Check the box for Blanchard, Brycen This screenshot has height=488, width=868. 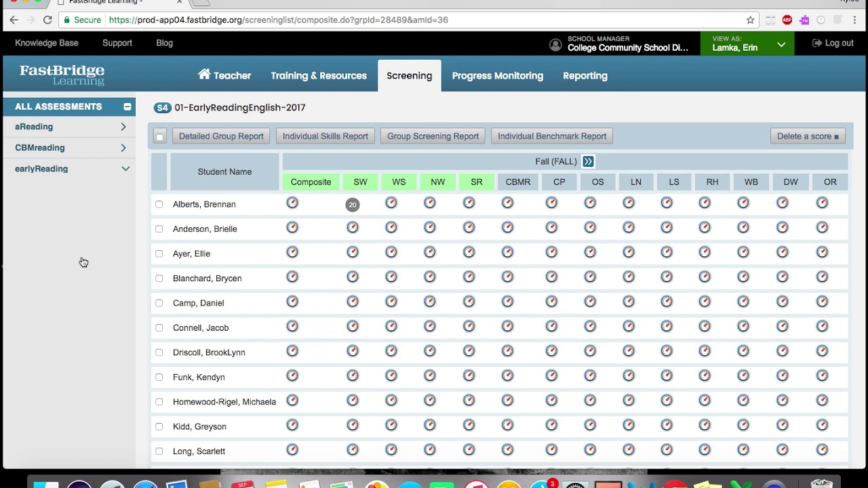(x=159, y=279)
